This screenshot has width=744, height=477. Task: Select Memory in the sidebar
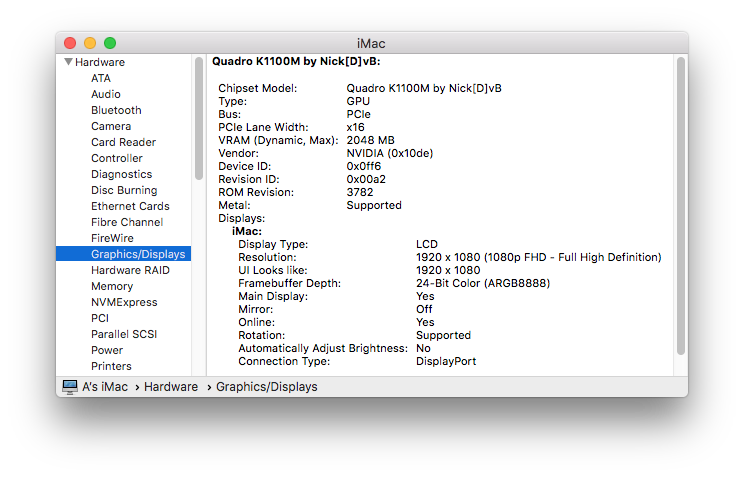[112, 286]
